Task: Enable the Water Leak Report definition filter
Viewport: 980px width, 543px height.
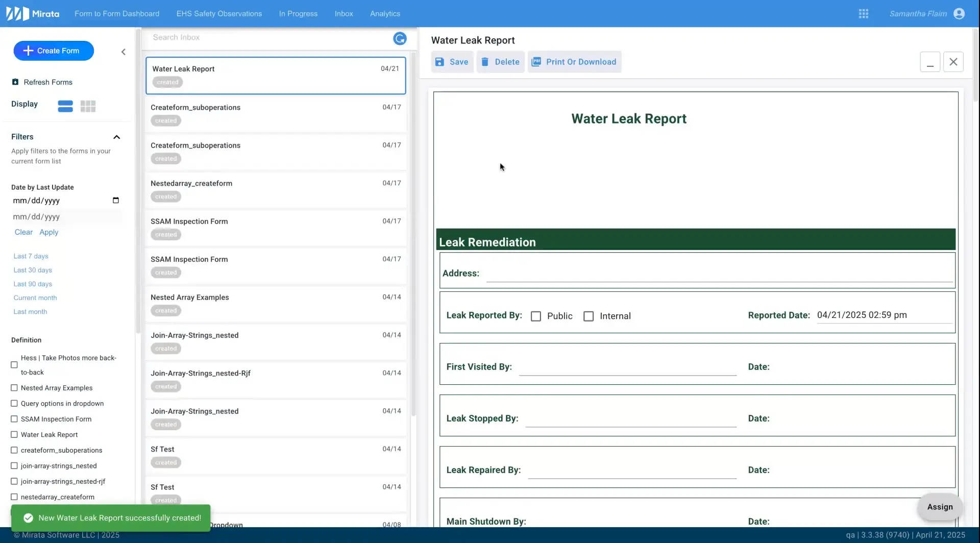Action: 14,434
